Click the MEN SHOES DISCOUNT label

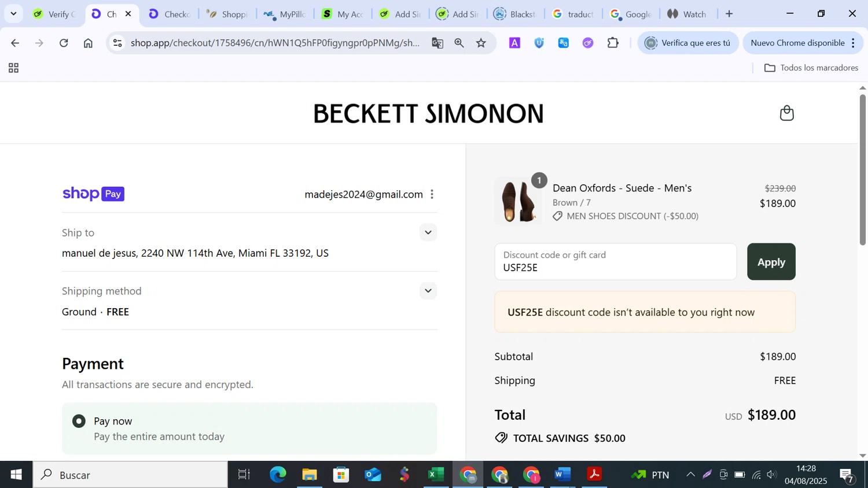point(632,216)
